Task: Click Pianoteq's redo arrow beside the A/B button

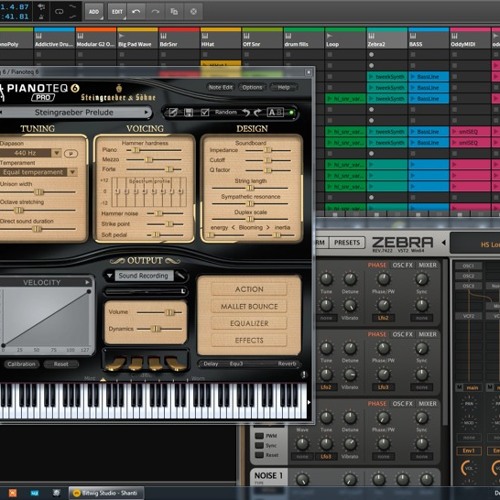Action: click(x=257, y=112)
